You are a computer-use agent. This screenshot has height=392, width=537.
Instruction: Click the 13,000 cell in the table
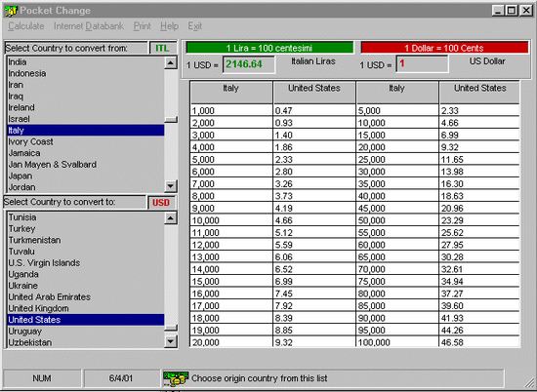(231, 257)
